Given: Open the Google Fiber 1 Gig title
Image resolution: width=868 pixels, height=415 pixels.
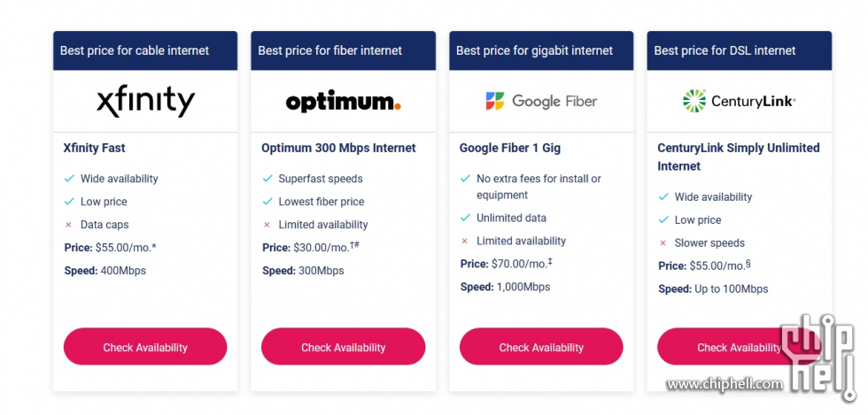Looking at the screenshot, I should [510, 149].
